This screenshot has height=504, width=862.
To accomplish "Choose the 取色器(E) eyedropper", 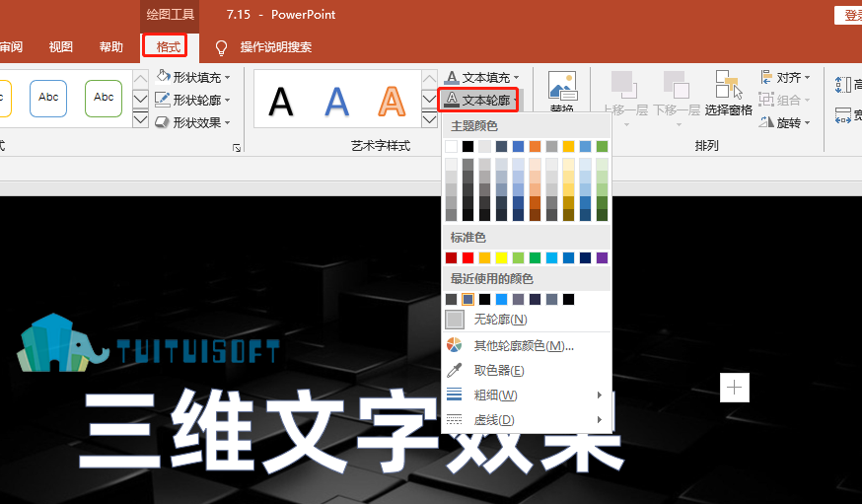I will pyautogui.click(x=528, y=371).
